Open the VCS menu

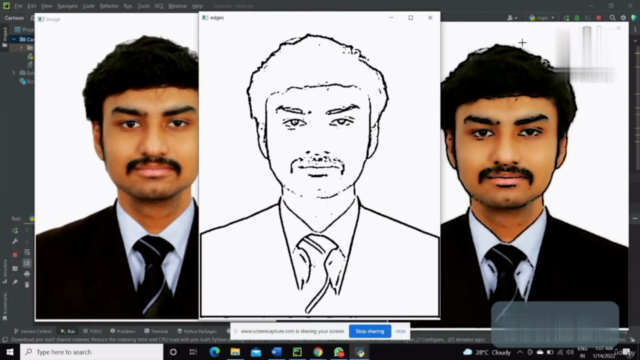159,6
